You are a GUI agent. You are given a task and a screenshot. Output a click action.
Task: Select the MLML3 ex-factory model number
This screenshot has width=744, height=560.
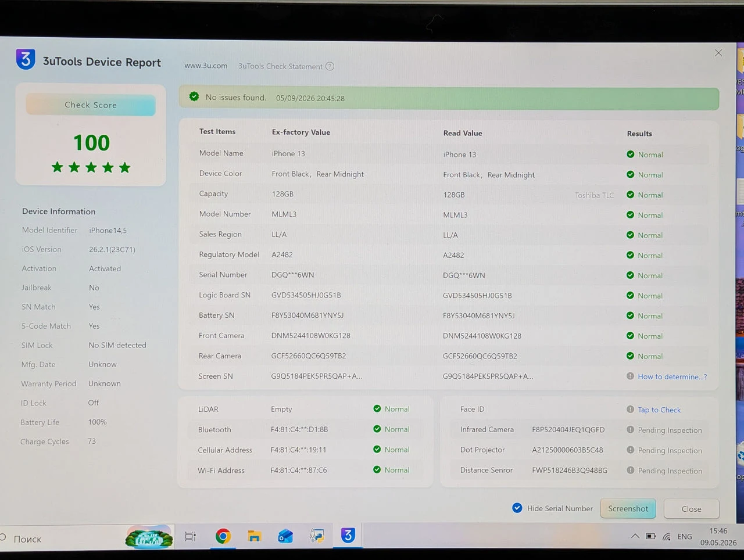(x=284, y=214)
